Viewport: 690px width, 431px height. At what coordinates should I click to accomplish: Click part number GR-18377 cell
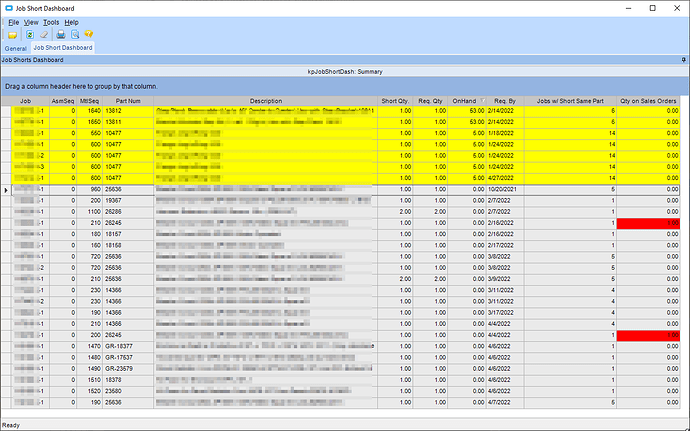pos(128,346)
